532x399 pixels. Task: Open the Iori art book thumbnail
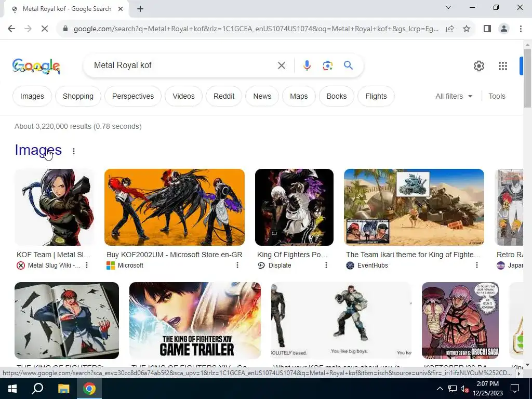click(67, 321)
